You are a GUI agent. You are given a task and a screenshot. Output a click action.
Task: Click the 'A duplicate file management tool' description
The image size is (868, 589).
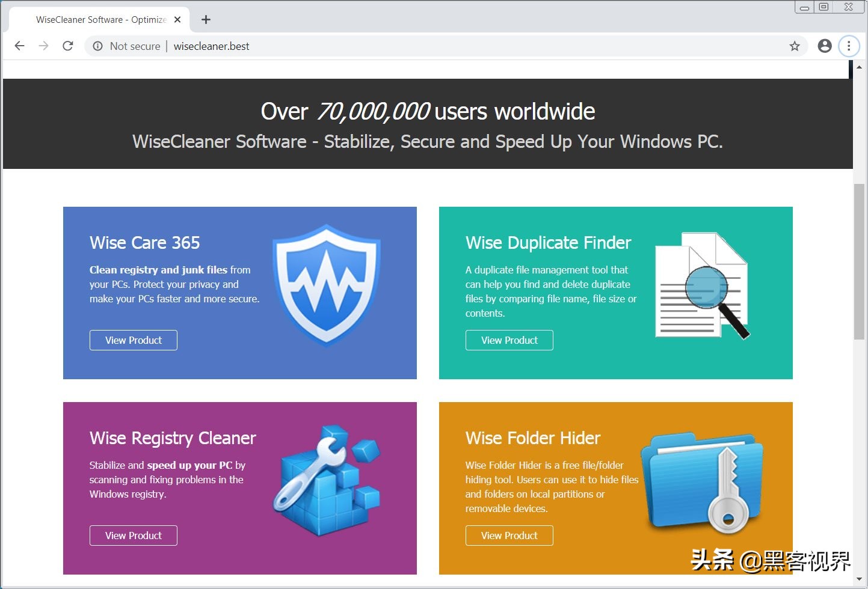coord(551,291)
